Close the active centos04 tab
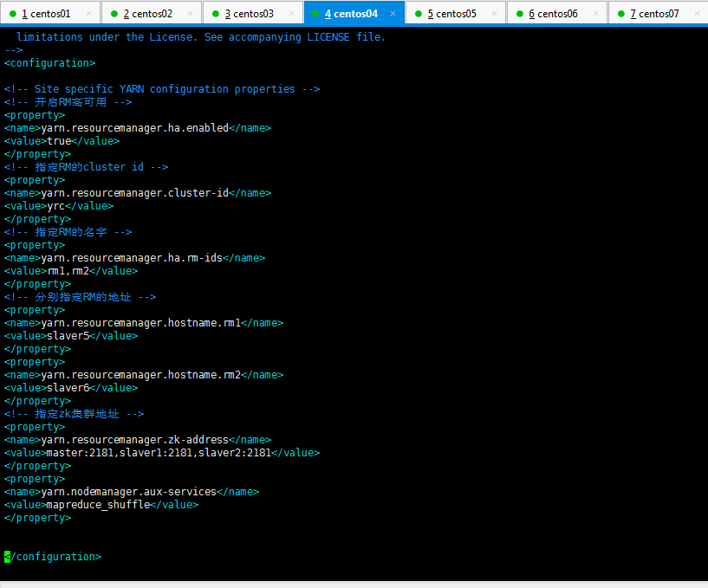 [x=393, y=14]
